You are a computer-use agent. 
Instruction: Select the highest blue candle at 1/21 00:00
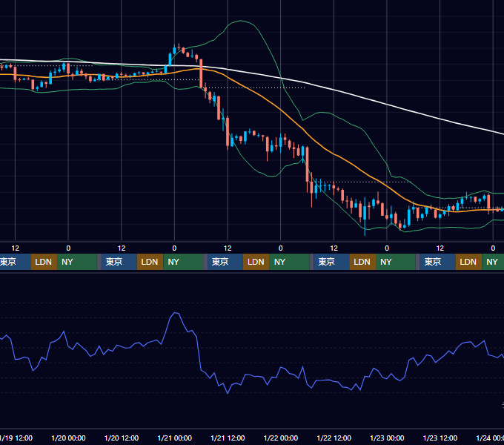coord(174,50)
